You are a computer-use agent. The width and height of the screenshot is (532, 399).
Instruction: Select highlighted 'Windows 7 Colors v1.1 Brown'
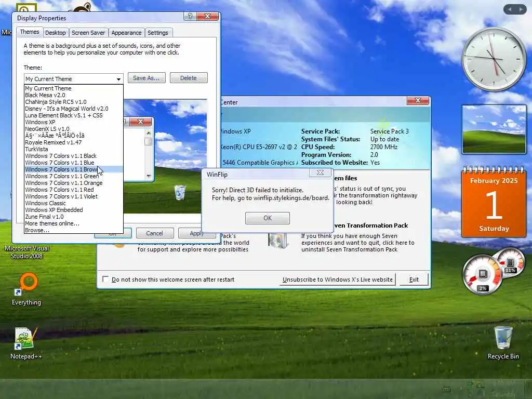(x=73, y=169)
